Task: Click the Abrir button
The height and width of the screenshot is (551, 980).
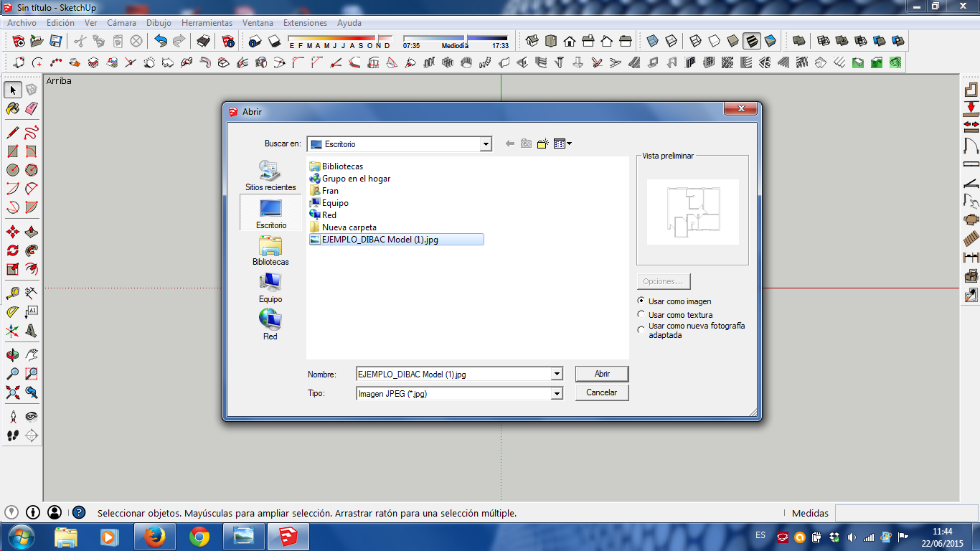Action: pyautogui.click(x=602, y=374)
